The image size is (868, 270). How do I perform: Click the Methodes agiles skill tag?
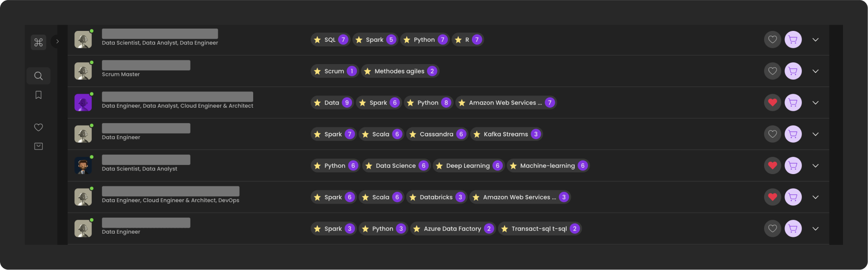pos(400,71)
